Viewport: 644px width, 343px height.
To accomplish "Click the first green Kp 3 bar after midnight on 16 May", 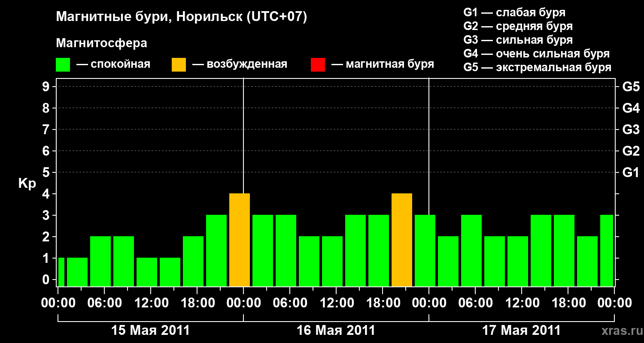I will (x=263, y=251).
